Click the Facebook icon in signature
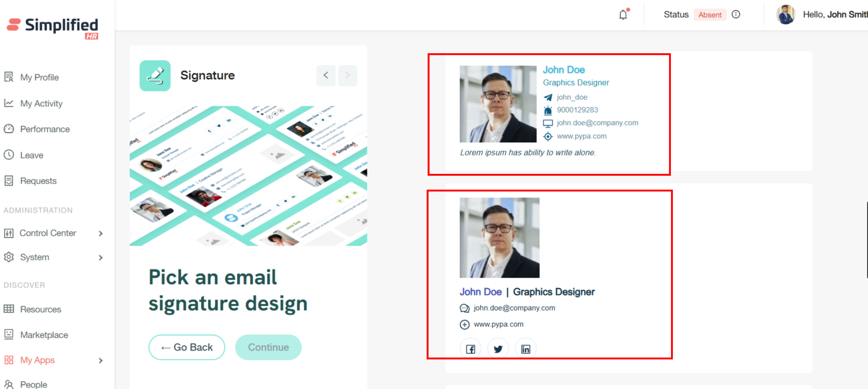Viewport: 868px width, 389px height. click(470, 349)
